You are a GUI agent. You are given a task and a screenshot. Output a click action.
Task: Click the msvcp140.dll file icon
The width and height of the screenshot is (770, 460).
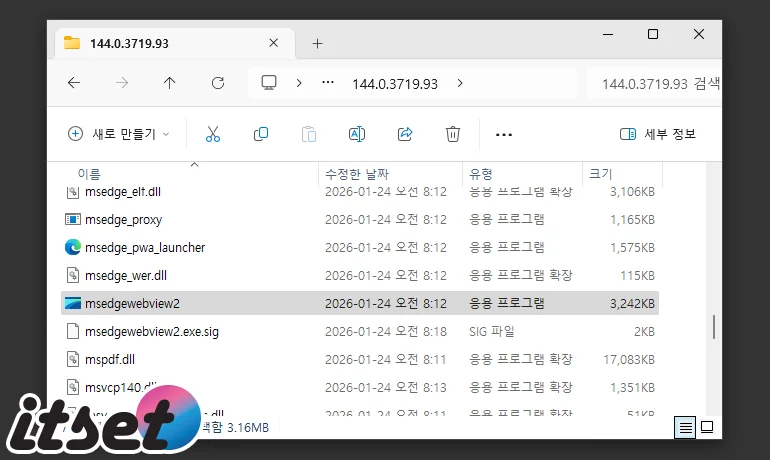pyautogui.click(x=73, y=387)
